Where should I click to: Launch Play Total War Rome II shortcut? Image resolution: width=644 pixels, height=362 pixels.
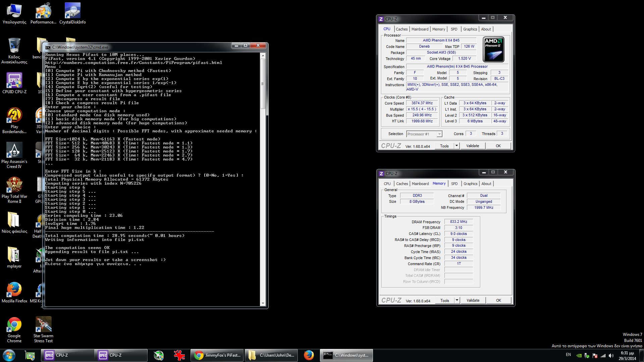click(x=14, y=190)
